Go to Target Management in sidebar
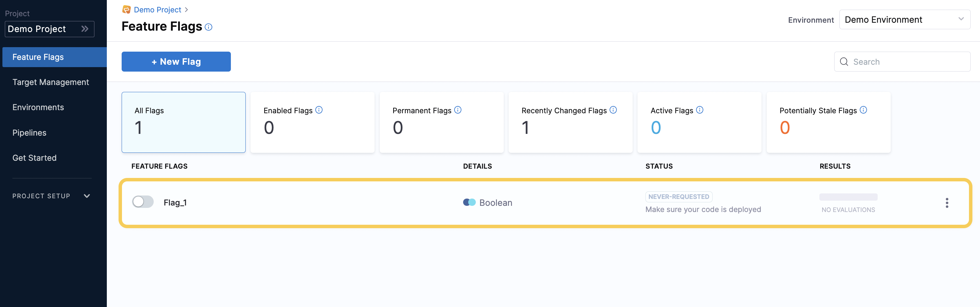Image resolution: width=980 pixels, height=307 pixels. (x=51, y=82)
